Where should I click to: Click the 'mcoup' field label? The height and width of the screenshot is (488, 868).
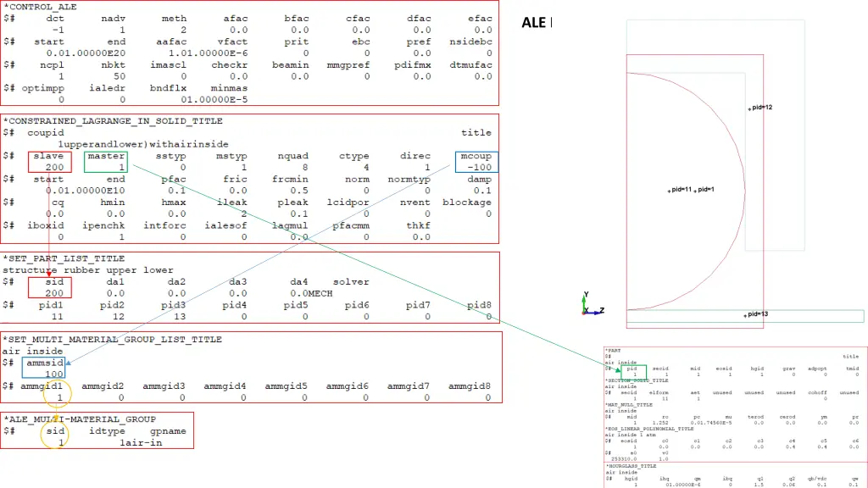click(x=476, y=156)
